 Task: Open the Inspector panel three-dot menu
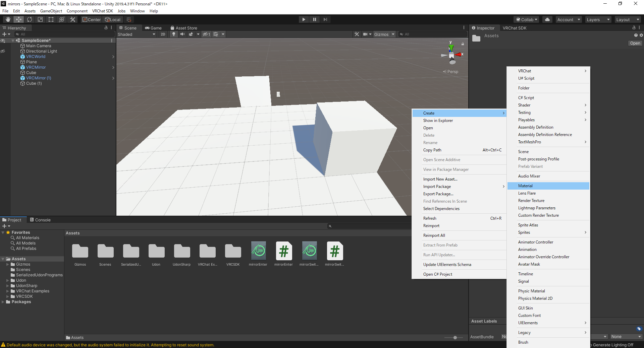coord(639,28)
